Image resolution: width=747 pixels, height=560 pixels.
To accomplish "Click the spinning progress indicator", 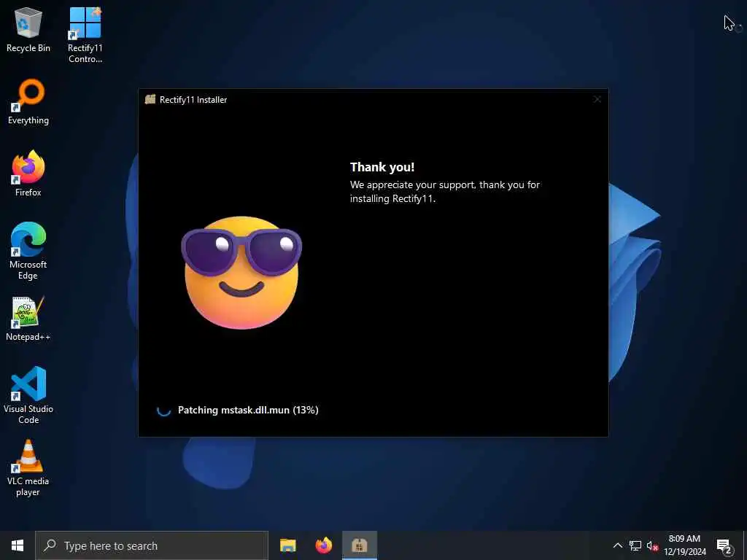I will 164,410.
